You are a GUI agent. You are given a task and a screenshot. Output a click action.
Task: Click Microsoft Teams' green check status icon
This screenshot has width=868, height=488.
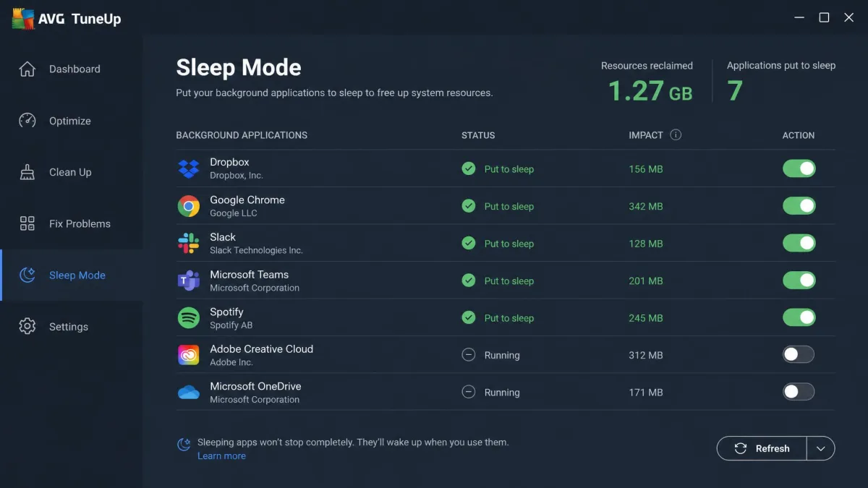[x=469, y=281]
